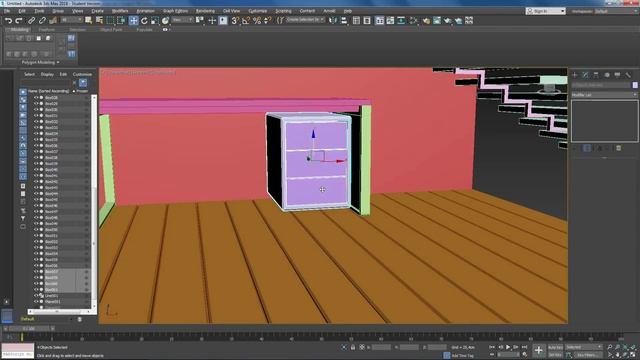Open the Tools menu
Screen dimensions: 640x360
(39, 11)
